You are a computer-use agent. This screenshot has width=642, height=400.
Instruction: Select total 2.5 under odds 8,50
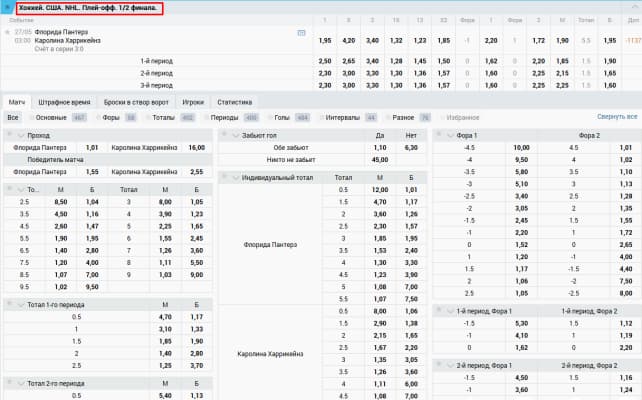click(x=61, y=202)
